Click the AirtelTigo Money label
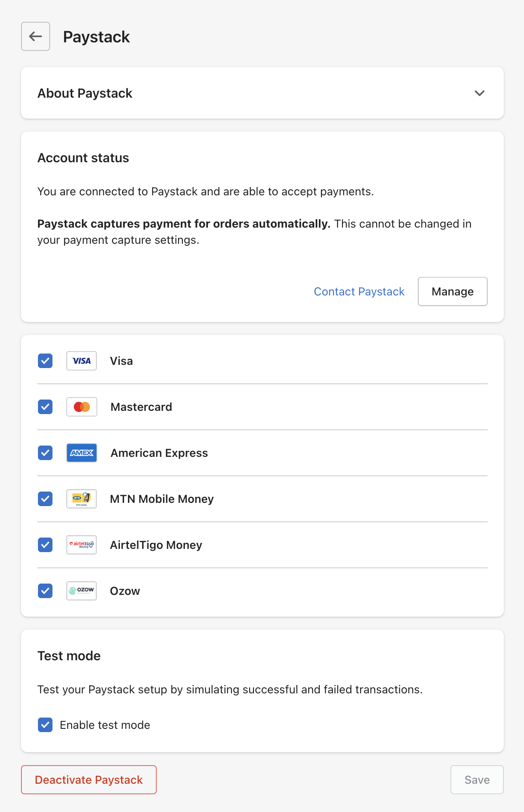The image size is (524, 812). (x=156, y=545)
